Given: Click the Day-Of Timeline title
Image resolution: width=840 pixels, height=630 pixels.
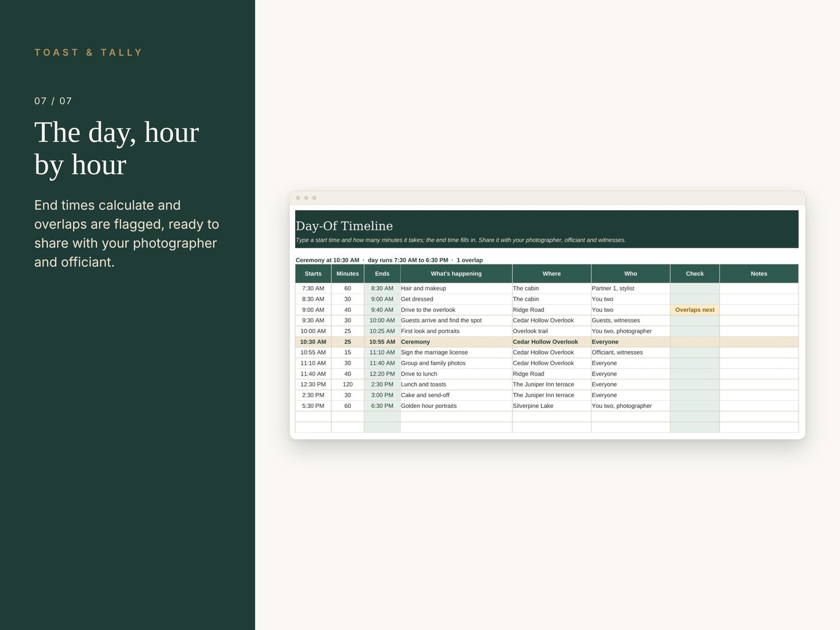Looking at the screenshot, I should 344,226.
